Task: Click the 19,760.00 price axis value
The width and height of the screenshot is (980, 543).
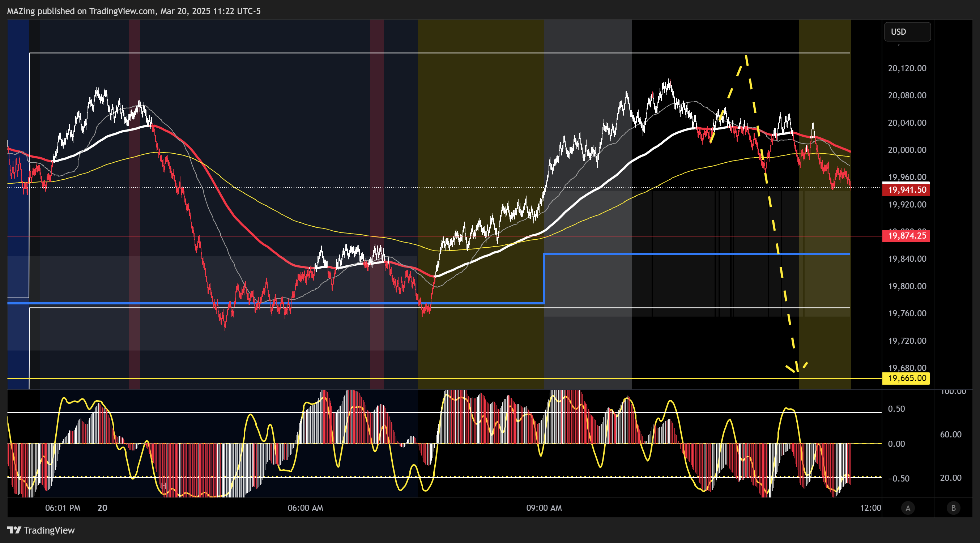Action: pyautogui.click(x=907, y=313)
